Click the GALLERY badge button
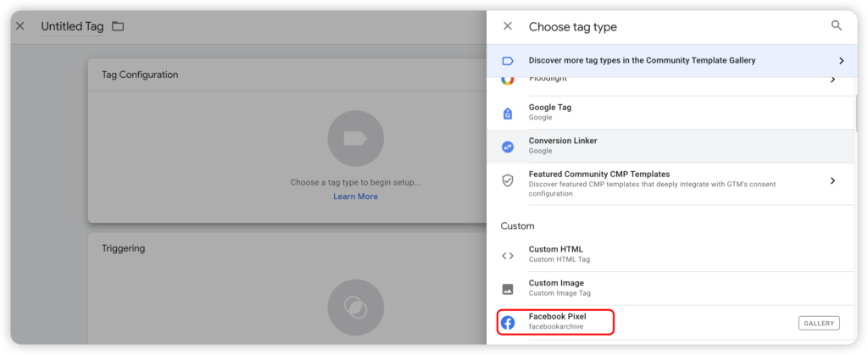 click(x=818, y=323)
